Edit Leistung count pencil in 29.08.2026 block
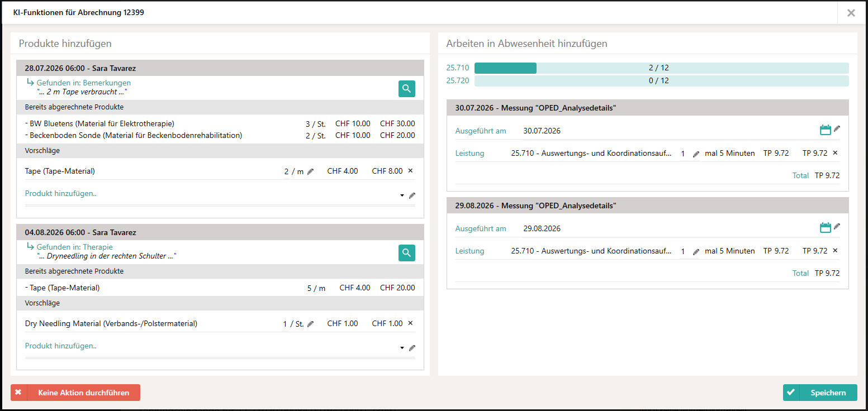The height and width of the screenshot is (411, 868). pyautogui.click(x=696, y=252)
